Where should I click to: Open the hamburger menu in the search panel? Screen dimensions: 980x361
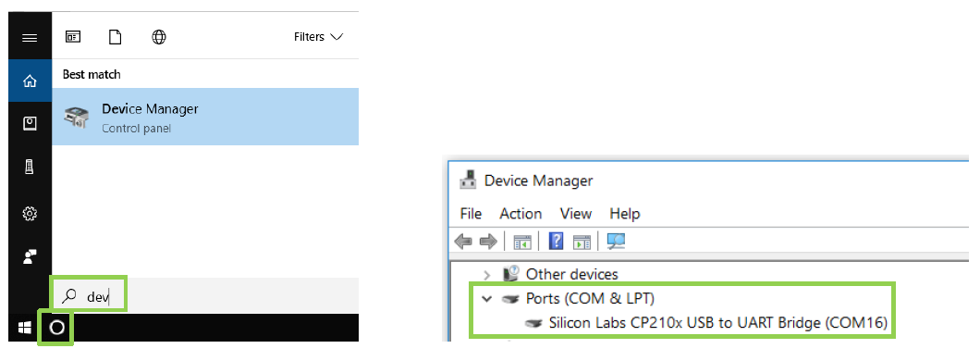click(30, 38)
